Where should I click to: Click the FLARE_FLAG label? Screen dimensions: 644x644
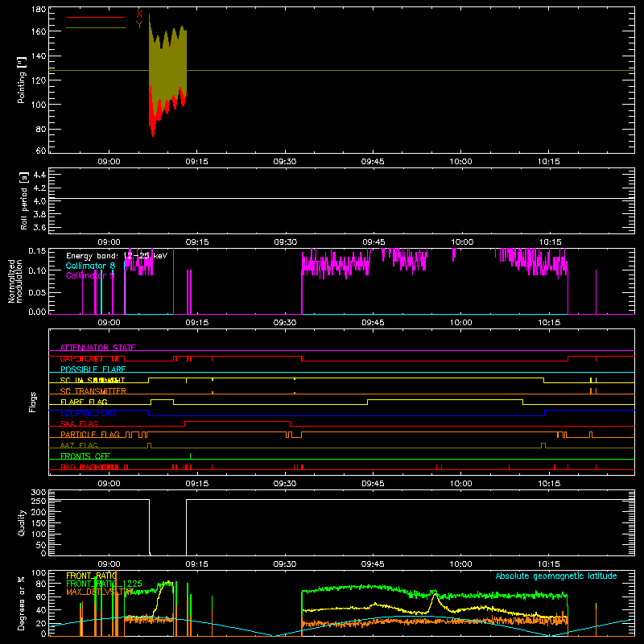point(84,402)
